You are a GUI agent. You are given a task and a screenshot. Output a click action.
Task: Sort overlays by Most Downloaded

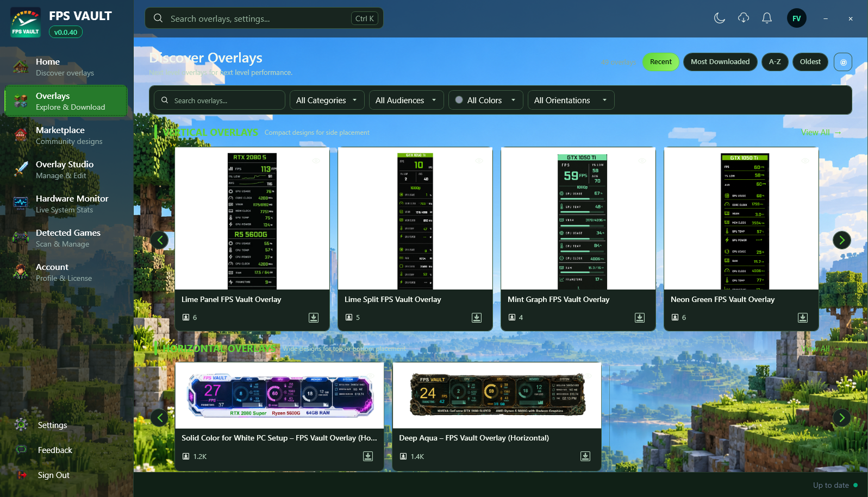click(x=720, y=62)
